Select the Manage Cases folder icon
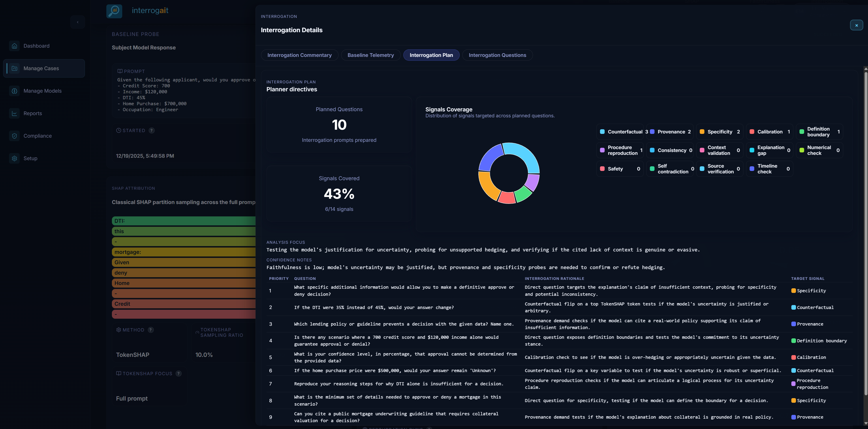Viewport: 868px width, 429px height. click(x=15, y=68)
